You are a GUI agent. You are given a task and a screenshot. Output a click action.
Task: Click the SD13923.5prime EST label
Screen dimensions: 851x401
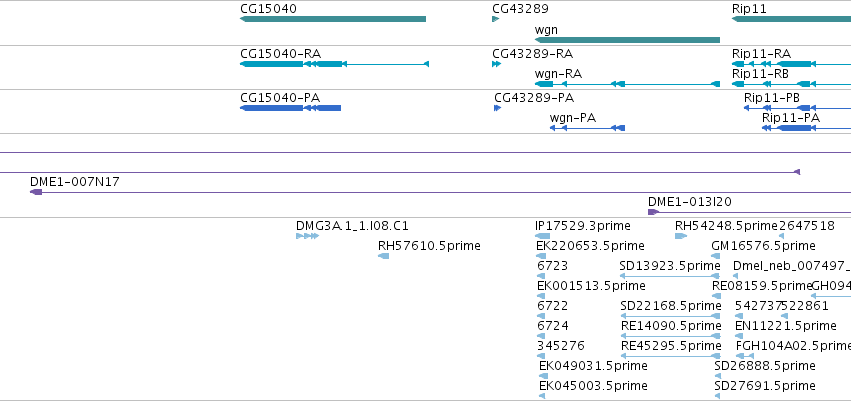(x=670, y=266)
